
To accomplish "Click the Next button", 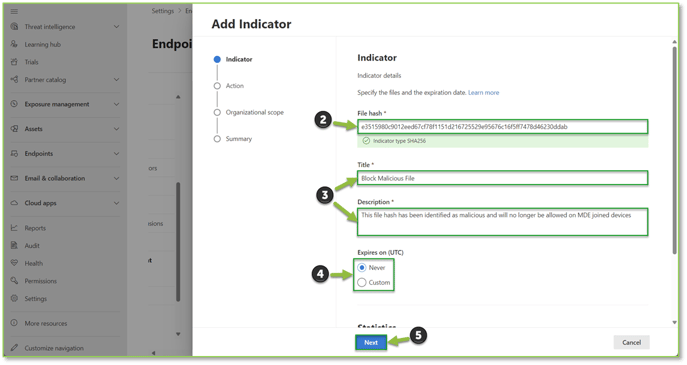I will 371,343.
